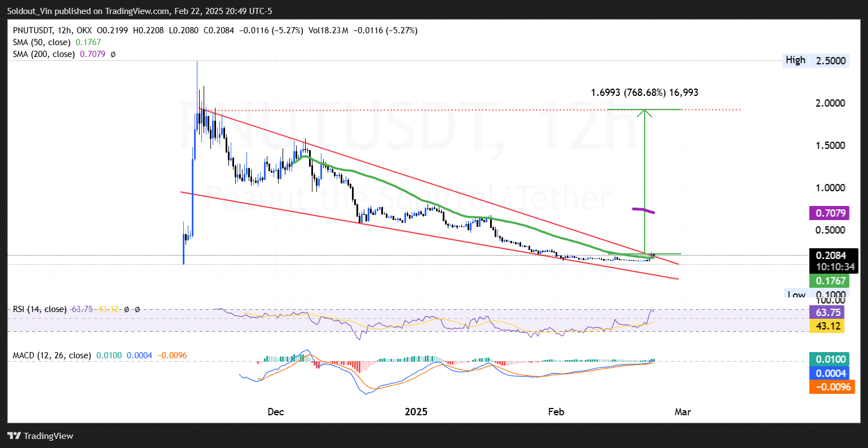Image resolution: width=868 pixels, height=448 pixels.
Task: Click the OKX exchange label in the legend
Action: pyautogui.click(x=84, y=30)
